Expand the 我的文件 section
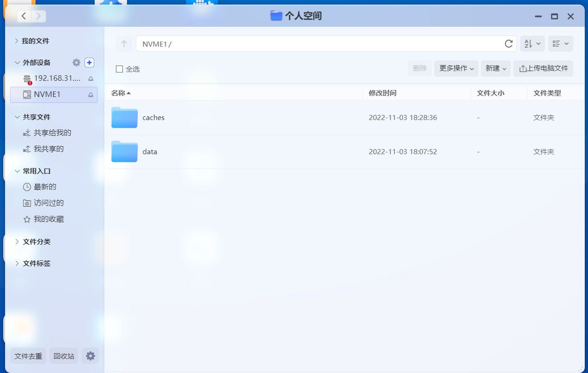Screen dimensions: 588x373 tap(17, 41)
